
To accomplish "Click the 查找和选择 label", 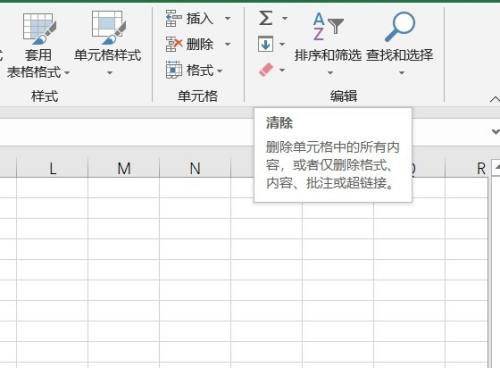I will 400,55.
